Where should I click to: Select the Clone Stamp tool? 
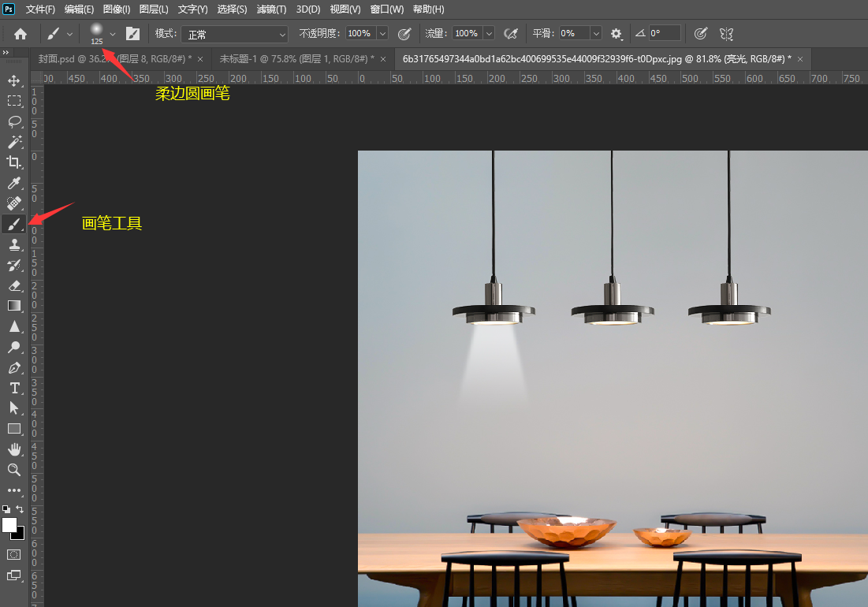pyautogui.click(x=14, y=244)
